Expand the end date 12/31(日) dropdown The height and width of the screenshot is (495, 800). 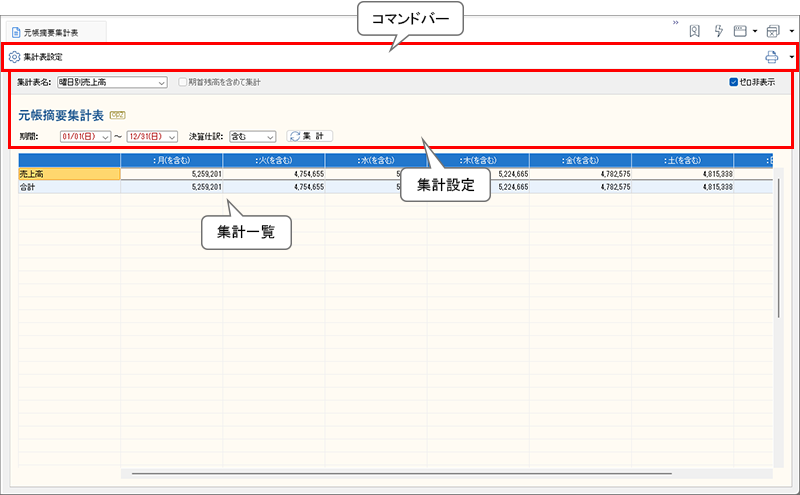[172, 136]
